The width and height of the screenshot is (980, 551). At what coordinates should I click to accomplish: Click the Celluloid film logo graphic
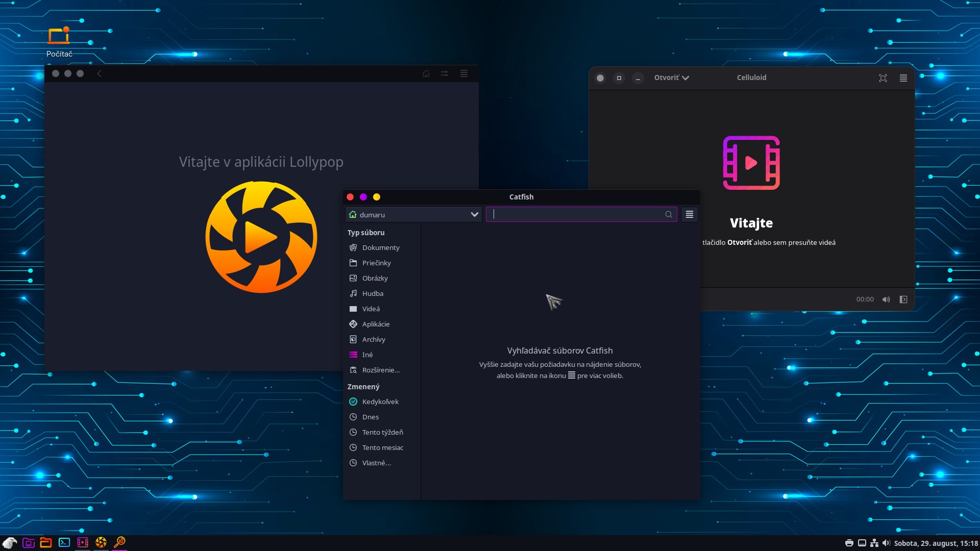(x=751, y=163)
